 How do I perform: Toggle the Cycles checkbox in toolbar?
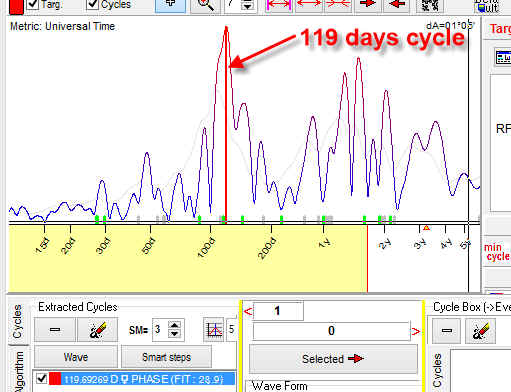[92, 4]
